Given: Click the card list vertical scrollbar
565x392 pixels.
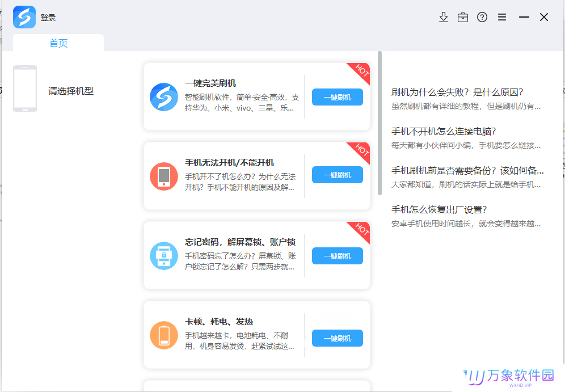Looking at the screenshot, I should (x=380, y=123).
